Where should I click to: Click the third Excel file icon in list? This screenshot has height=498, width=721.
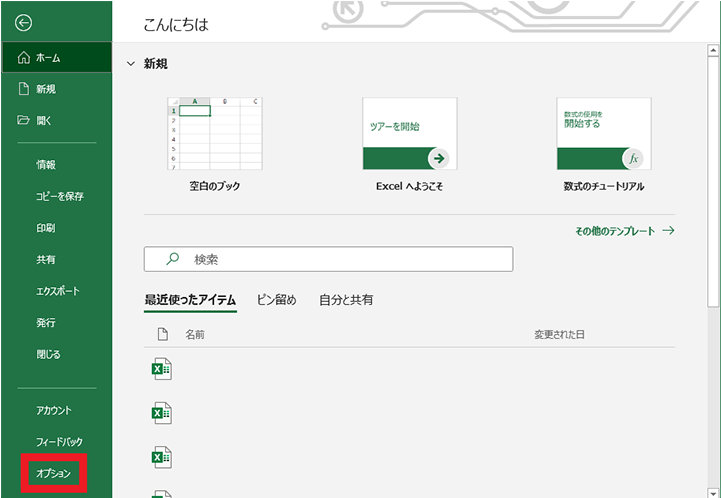[161, 457]
